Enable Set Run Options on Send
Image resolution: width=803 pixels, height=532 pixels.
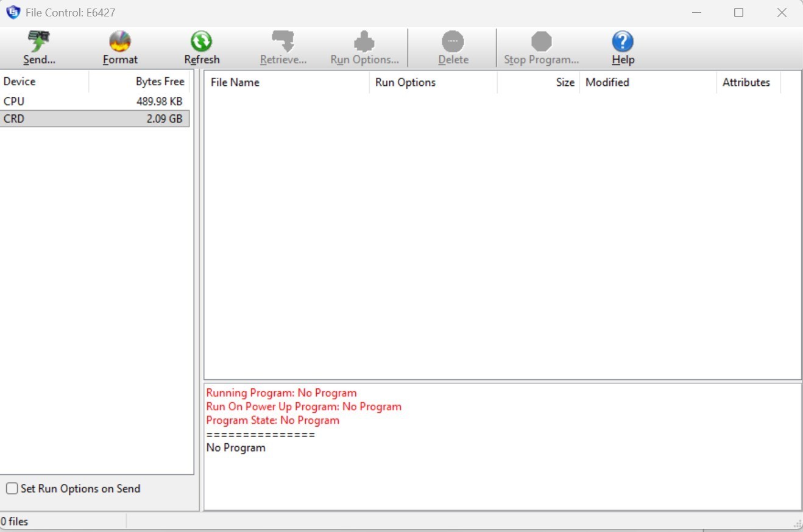tap(12, 488)
